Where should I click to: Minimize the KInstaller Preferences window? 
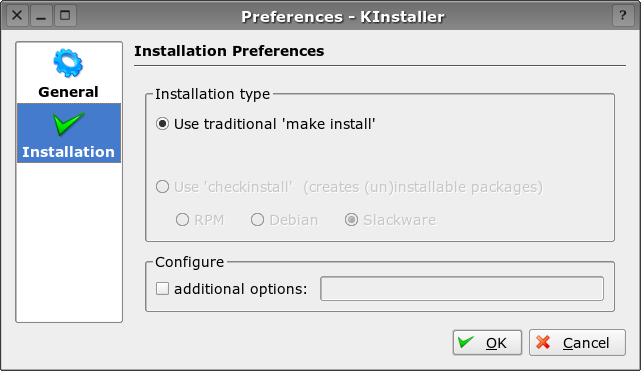point(41,16)
